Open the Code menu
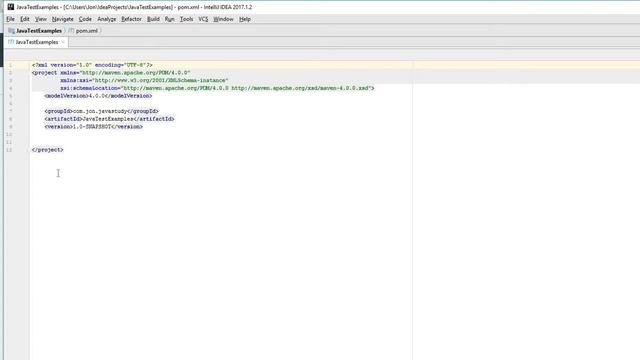This screenshot has height=360, width=640. click(x=85, y=19)
